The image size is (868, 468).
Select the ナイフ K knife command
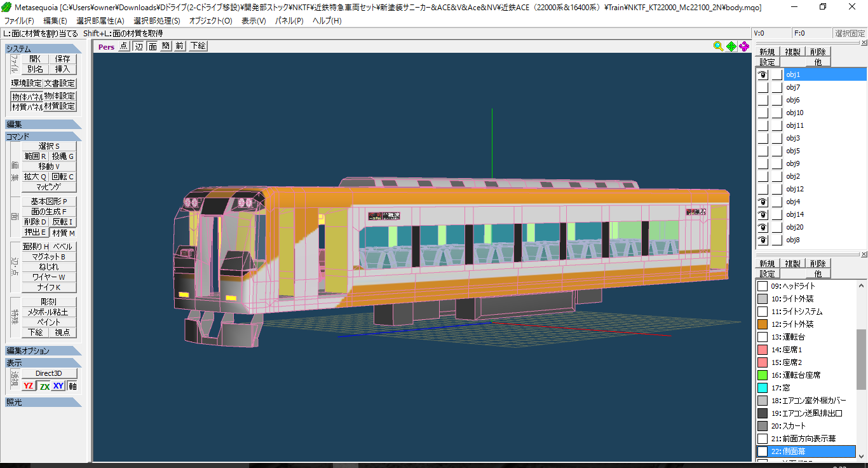tap(49, 287)
